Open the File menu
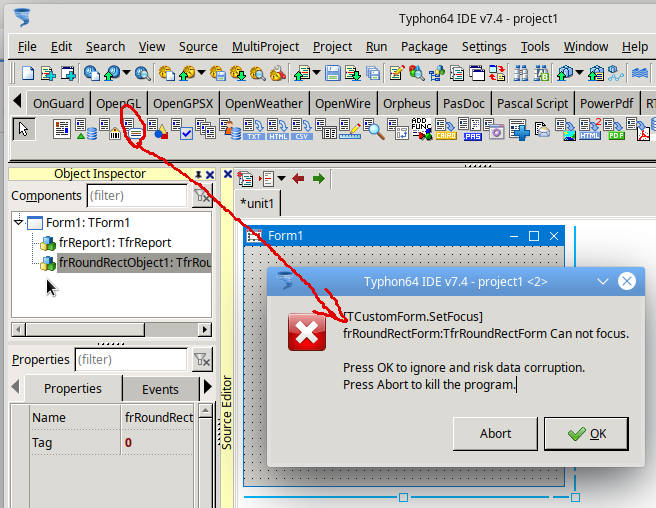Screen dimensions: 656x508 pos(27,46)
